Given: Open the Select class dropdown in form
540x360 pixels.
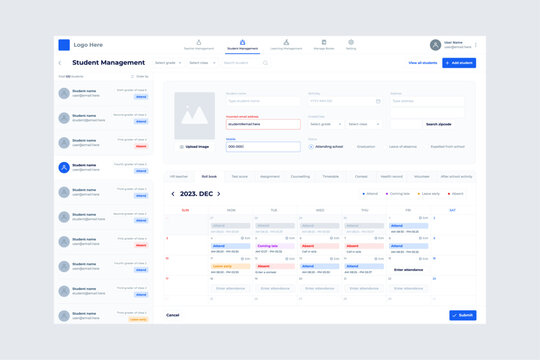Looking at the screenshot, I should tap(364, 124).
